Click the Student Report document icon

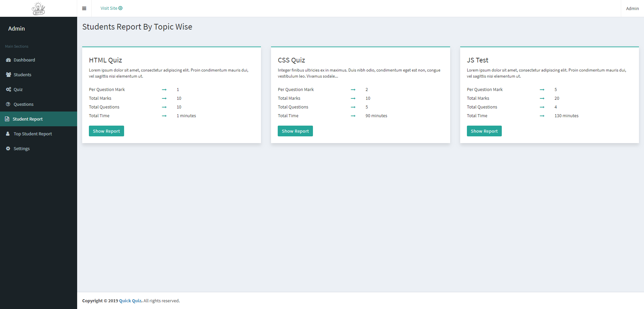click(7, 119)
